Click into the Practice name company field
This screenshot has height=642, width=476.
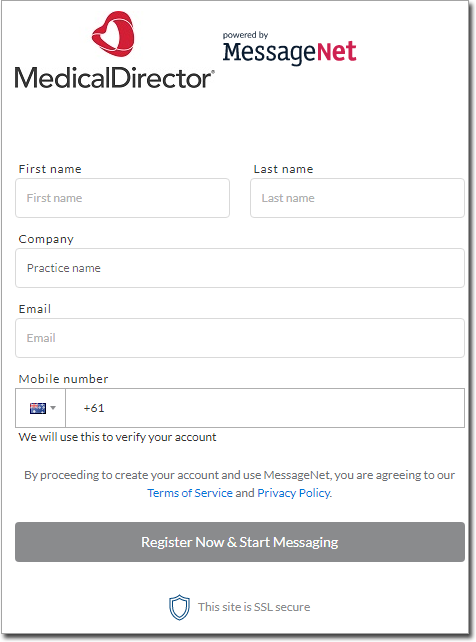(x=240, y=268)
